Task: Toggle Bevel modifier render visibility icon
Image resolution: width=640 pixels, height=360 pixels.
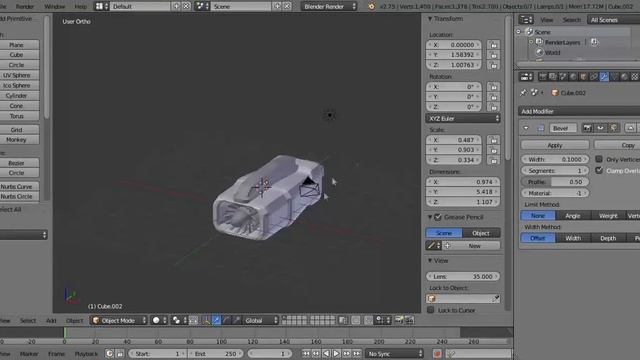Action: click(x=587, y=128)
